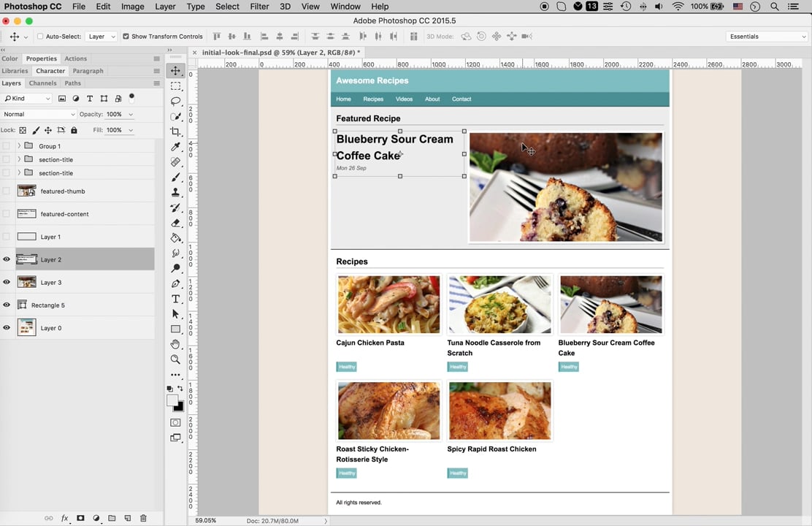This screenshot has width=812, height=526.
Task: Open the Layer menu
Action: tap(165, 7)
